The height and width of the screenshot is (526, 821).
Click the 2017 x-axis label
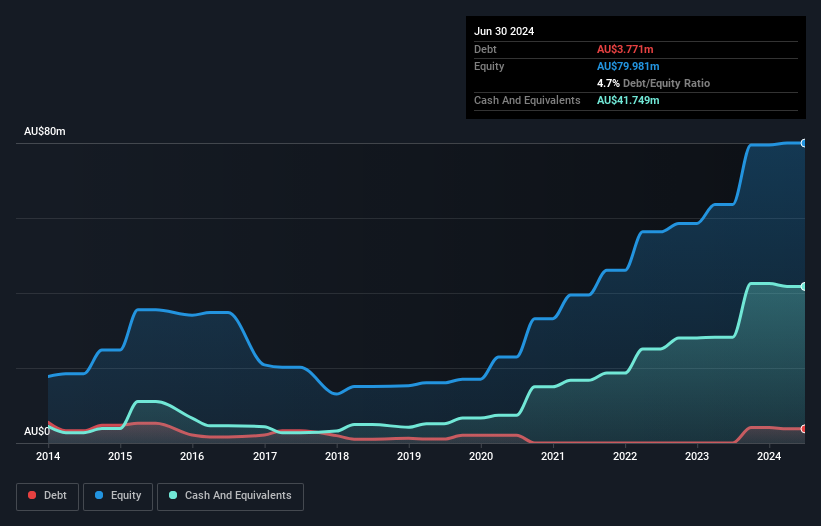point(265,456)
